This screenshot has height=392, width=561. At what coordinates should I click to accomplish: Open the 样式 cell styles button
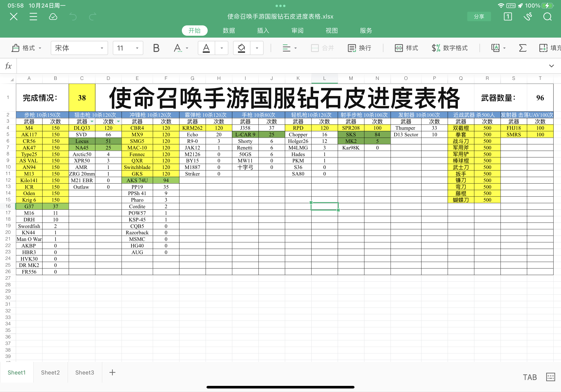406,48
